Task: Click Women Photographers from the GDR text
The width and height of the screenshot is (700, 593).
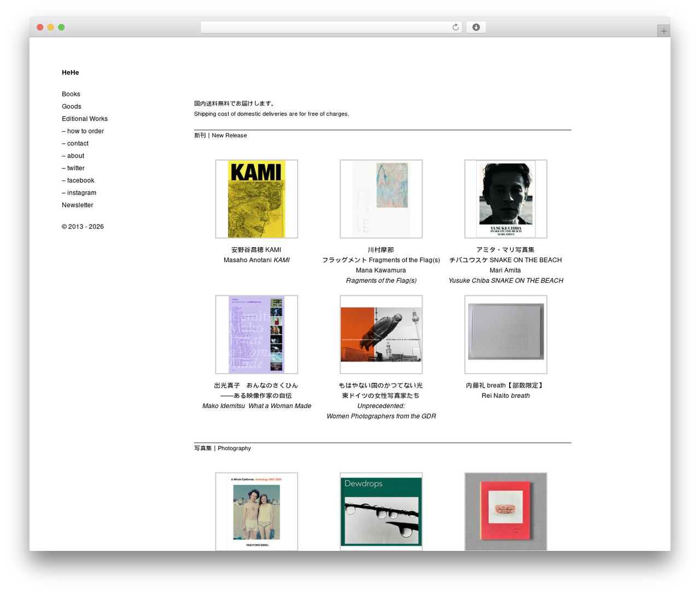Action: pyautogui.click(x=381, y=416)
